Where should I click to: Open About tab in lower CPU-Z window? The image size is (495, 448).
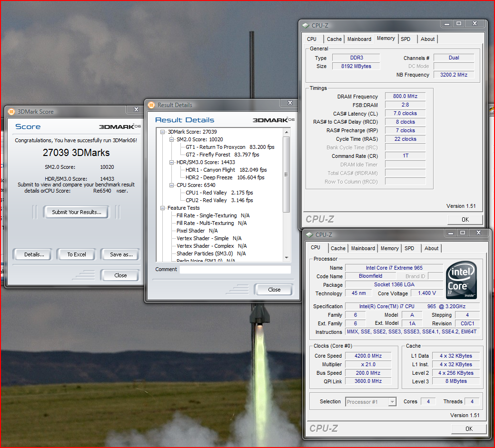431,248
